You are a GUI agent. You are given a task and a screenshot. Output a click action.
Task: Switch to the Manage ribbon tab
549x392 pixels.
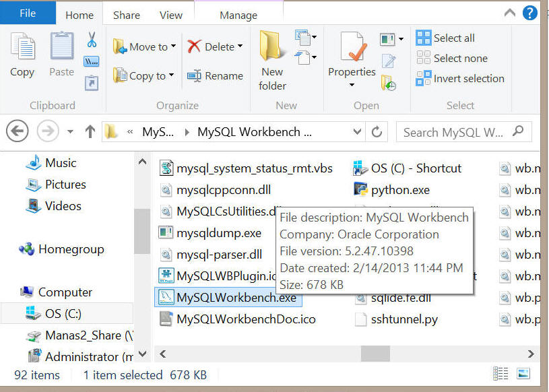[238, 15]
